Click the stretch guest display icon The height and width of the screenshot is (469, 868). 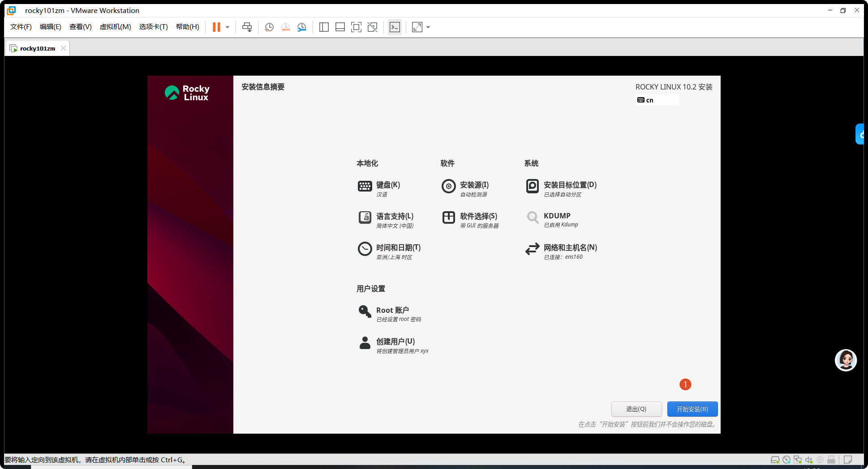point(417,27)
